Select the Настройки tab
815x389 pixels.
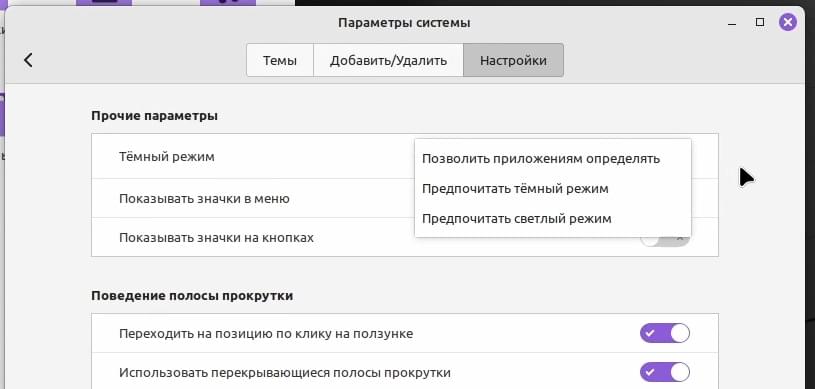pyautogui.click(x=513, y=60)
